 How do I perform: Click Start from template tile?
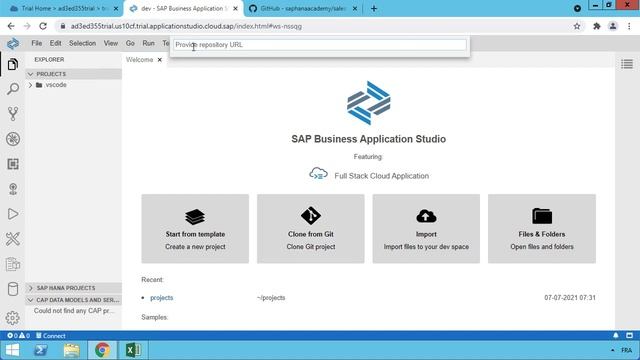click(x=195, y=229)
